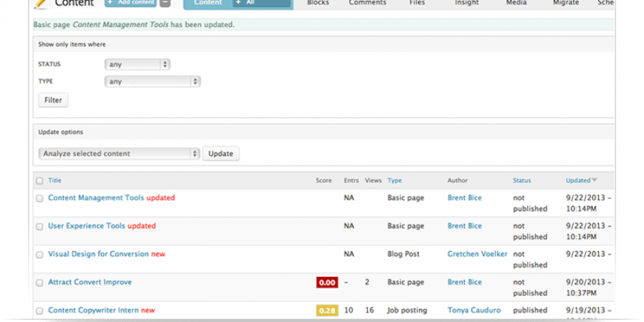
Task: Click the 9/20/2013 - 10:37PM date cell
Action: tap(588, 288)
